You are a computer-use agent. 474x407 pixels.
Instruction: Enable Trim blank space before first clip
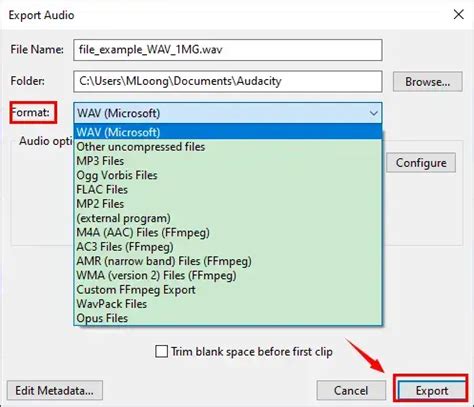(x=162, y=351)
